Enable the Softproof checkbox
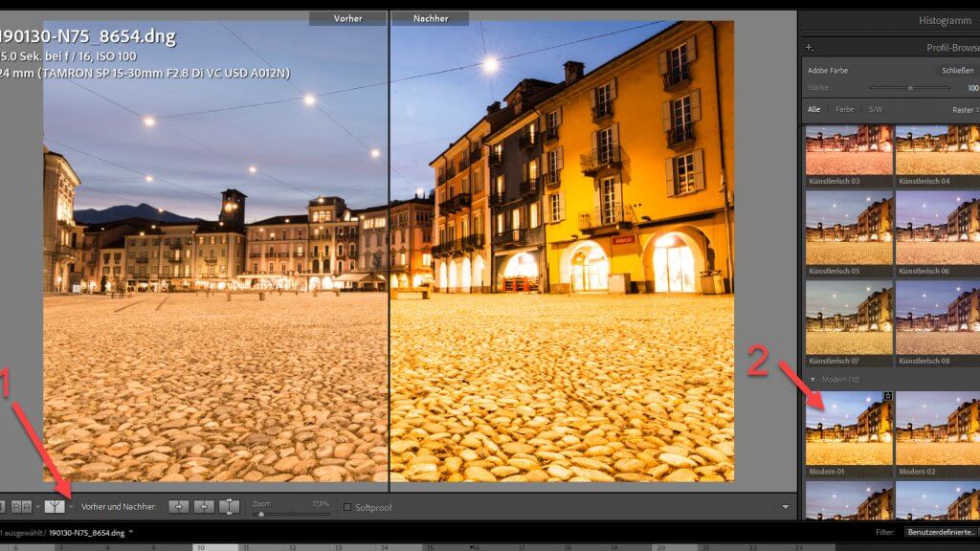Viewport: 980px width, 551px height. (347, 507)
